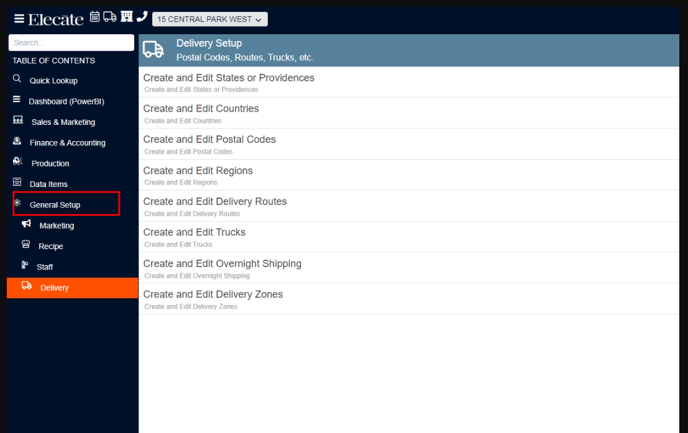Click the Finance & Accounting icon
Viewport: 688px width, 433px height.
click(x=17, y=140)
